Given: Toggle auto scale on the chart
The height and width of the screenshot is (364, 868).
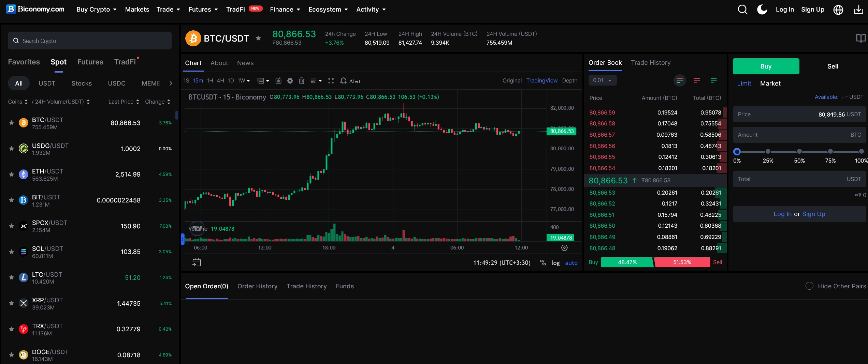Looking at the screenshot, I should click(x=571, y=263).
